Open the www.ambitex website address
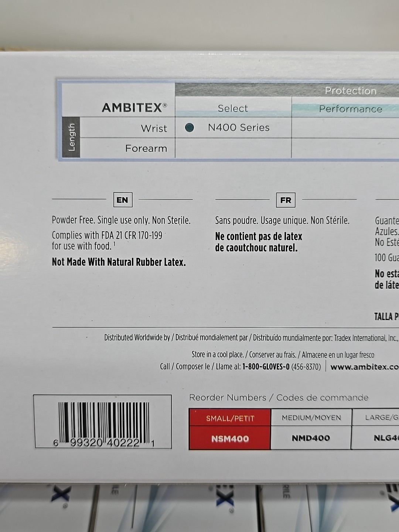Image resolution: width=399 pixels, height=532 pixels. click(364, 367)
